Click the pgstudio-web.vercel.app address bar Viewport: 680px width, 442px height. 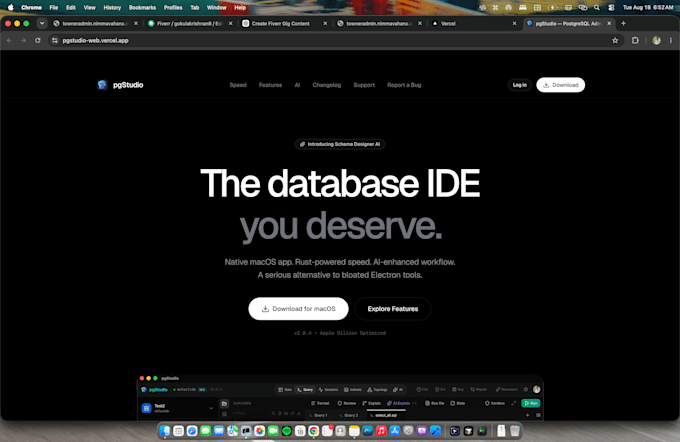pyautogui.click(x=334, y=40)
